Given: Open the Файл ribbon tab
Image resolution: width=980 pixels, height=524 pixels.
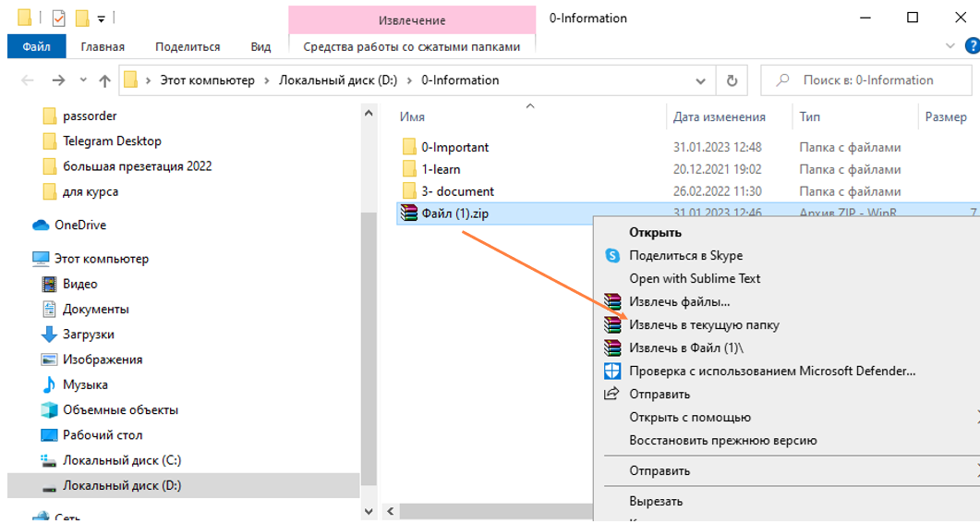Looking at the screenshot, I should (36, 46).
